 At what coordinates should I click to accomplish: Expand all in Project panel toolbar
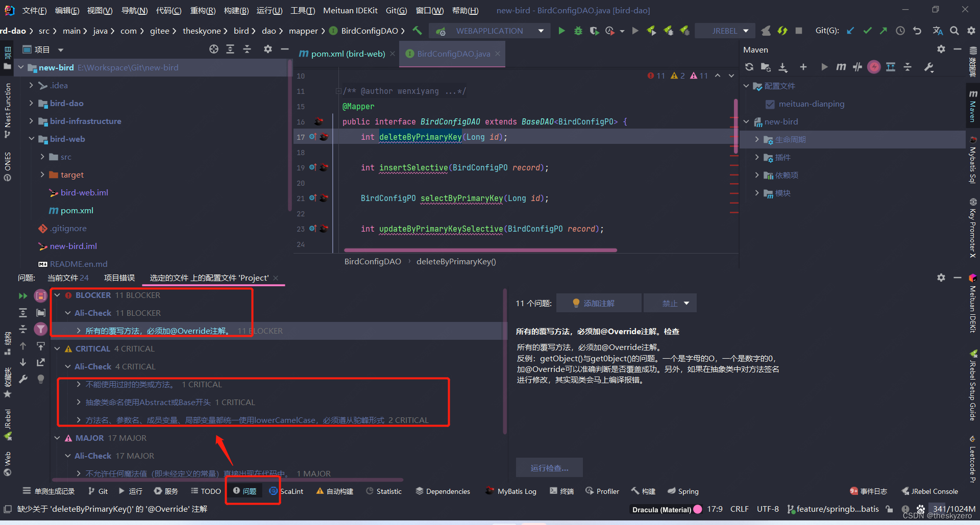coord(230,49)
